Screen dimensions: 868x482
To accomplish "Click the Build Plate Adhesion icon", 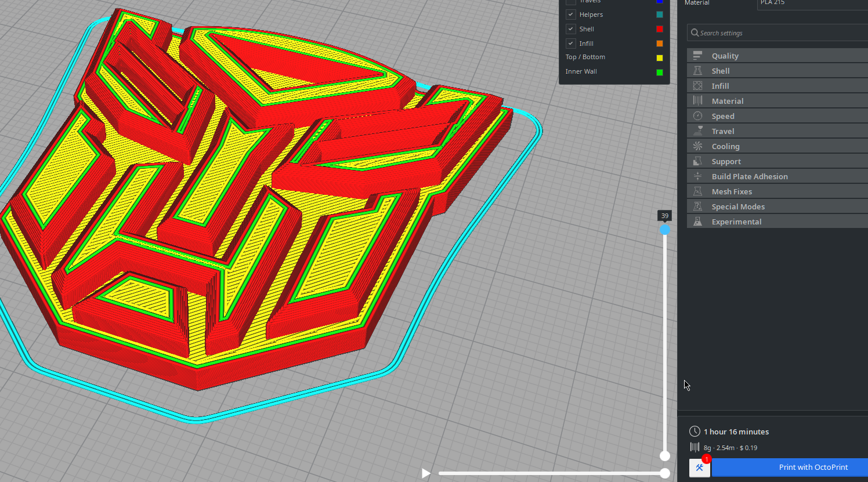I will tap(697, 176).
